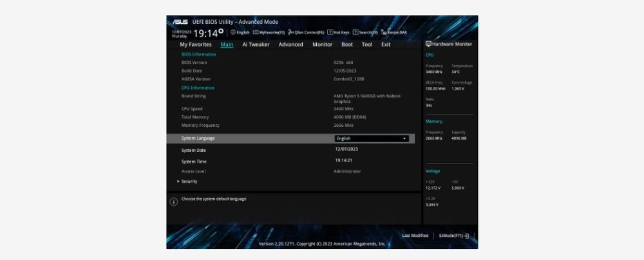Open the language selector with the globe icon
The width and height of the screenshot is (644, 260).
pos(240,32)
